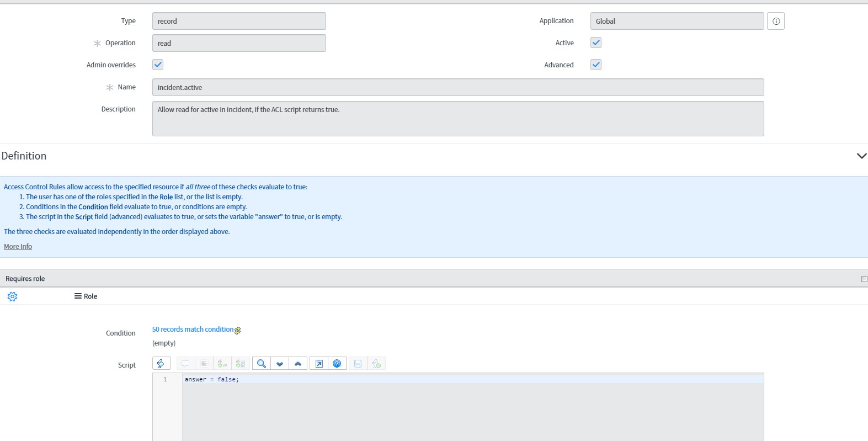
Task: Click the Script field label
Action: [127, 365]
